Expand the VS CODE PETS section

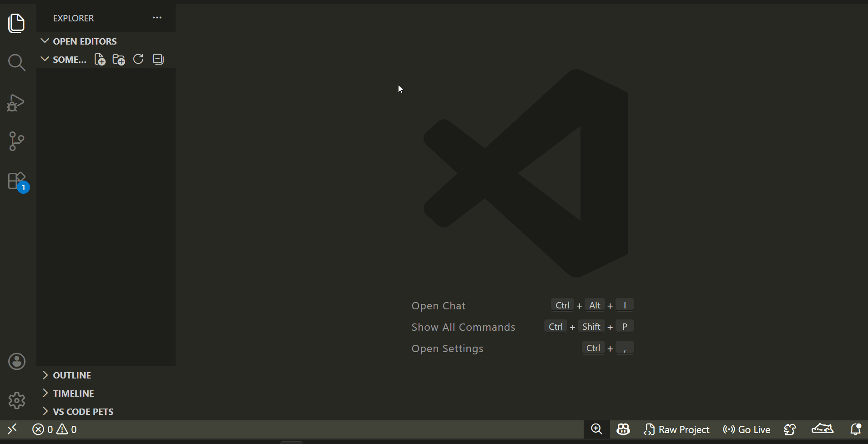pyautogui.click(x=106, y=412)
